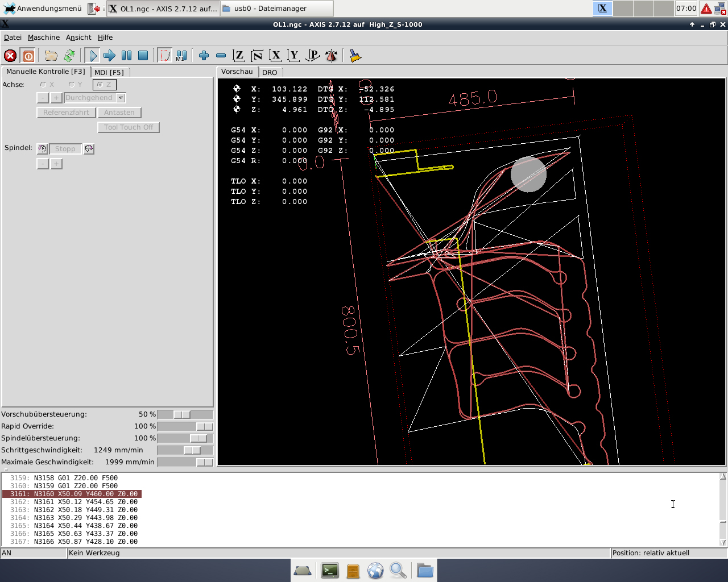Adjust the Rapid Override slider
This screenshot has height=582, width=728.
tap(185, 426)
